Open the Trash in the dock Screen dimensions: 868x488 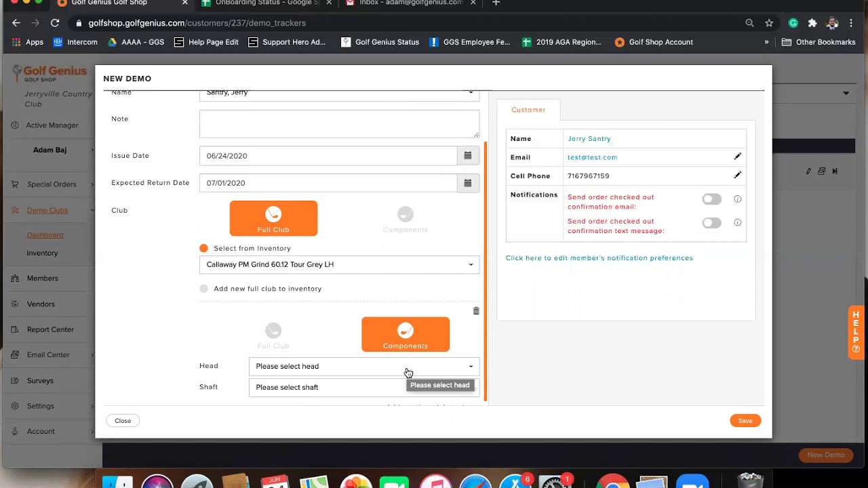(750, 481)
